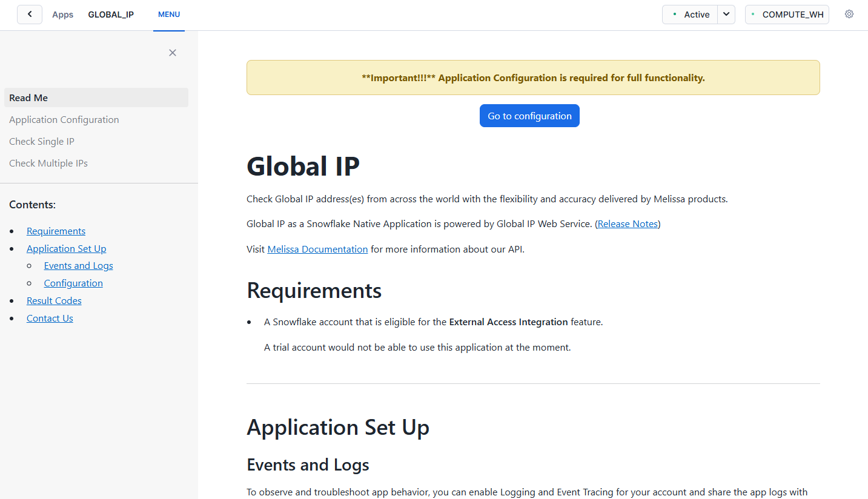Open the Melissa Documentation link

click(x=317, y=249)
